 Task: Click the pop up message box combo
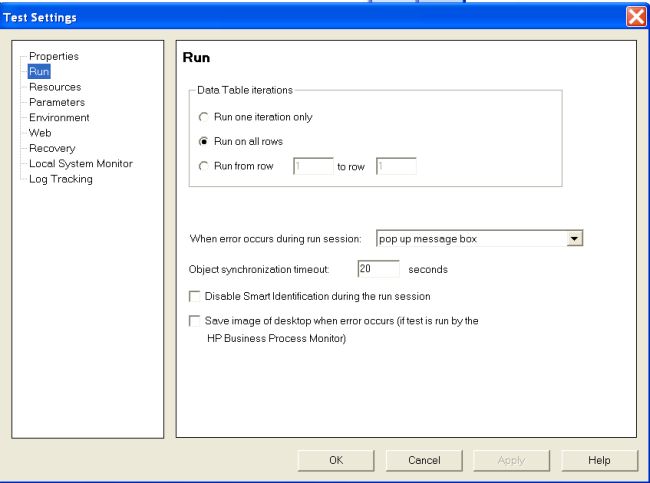(x=479, y=238)
